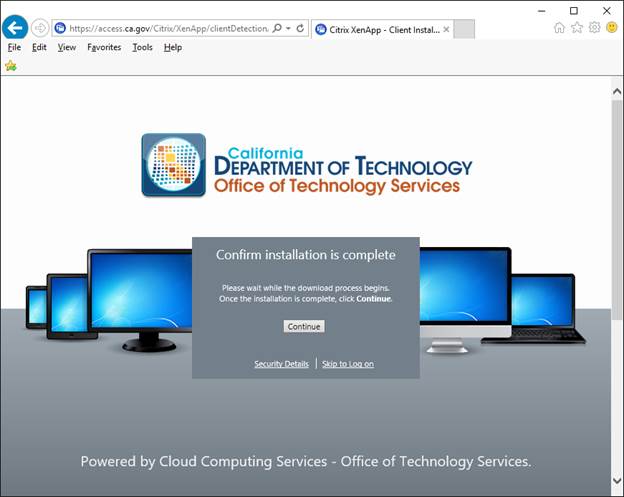624x497 pixels.
Task: Click the add to favorites bar star icon
Action: (11, 66)
